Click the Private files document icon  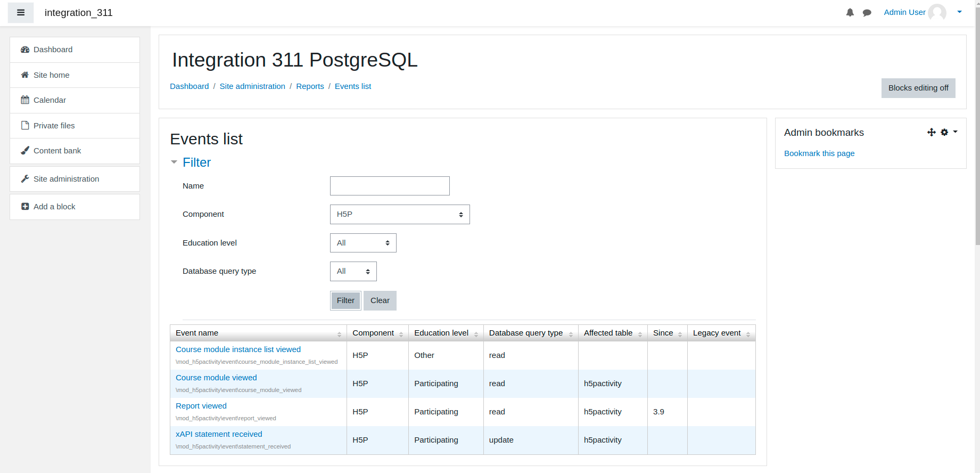pyautogui.click(x=25, y=126)
